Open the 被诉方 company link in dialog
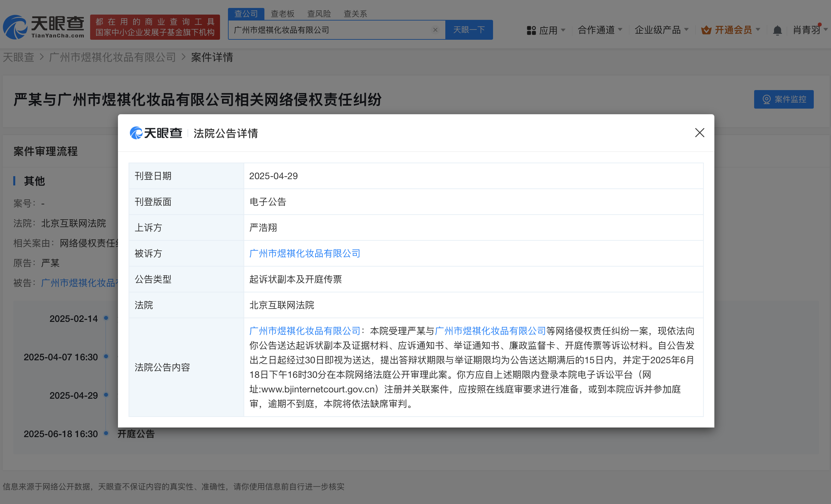Viewport: 831px width, 504px height. point(305,253)
